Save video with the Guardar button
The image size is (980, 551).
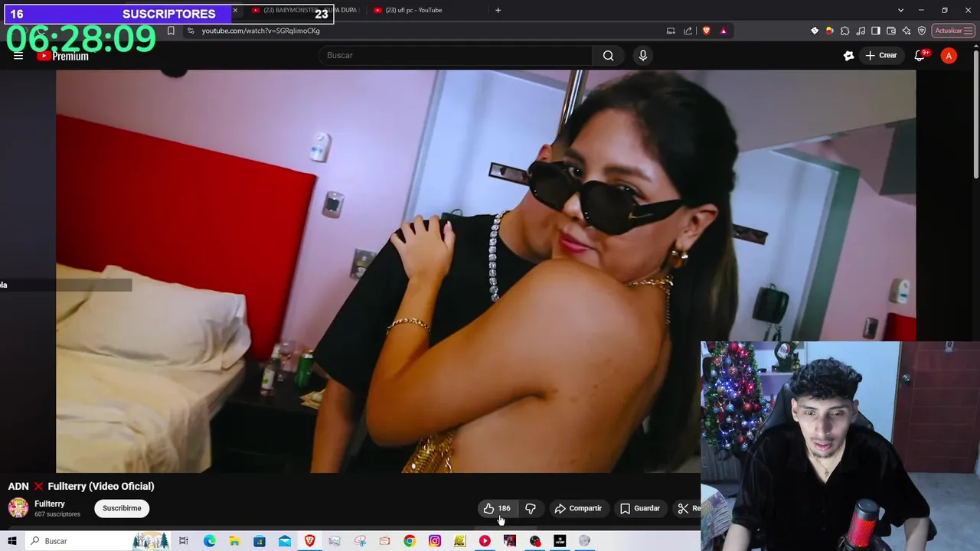tap(640, 508)
